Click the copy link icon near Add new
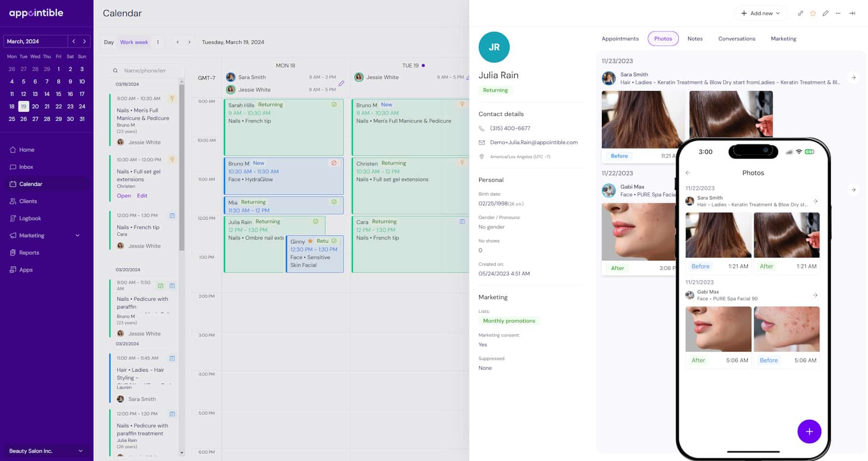Viewport: 868px width, 461px height. (x=800, y=14)
